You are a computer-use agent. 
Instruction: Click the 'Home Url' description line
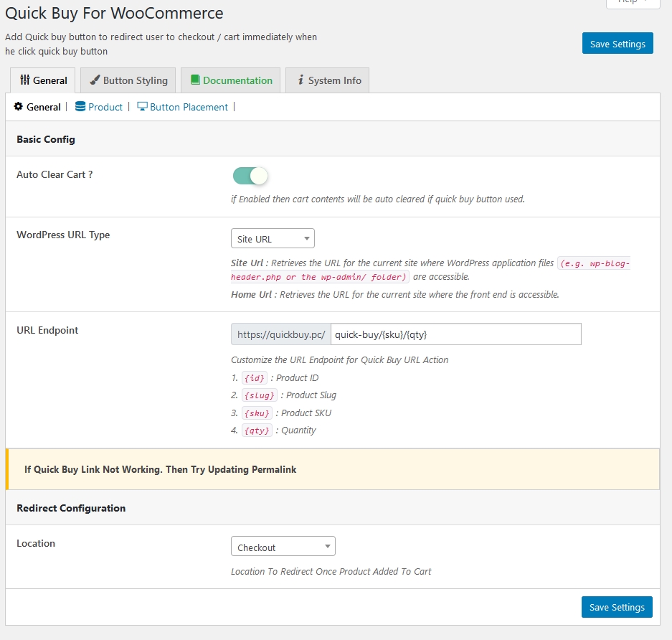pos(394,294)
